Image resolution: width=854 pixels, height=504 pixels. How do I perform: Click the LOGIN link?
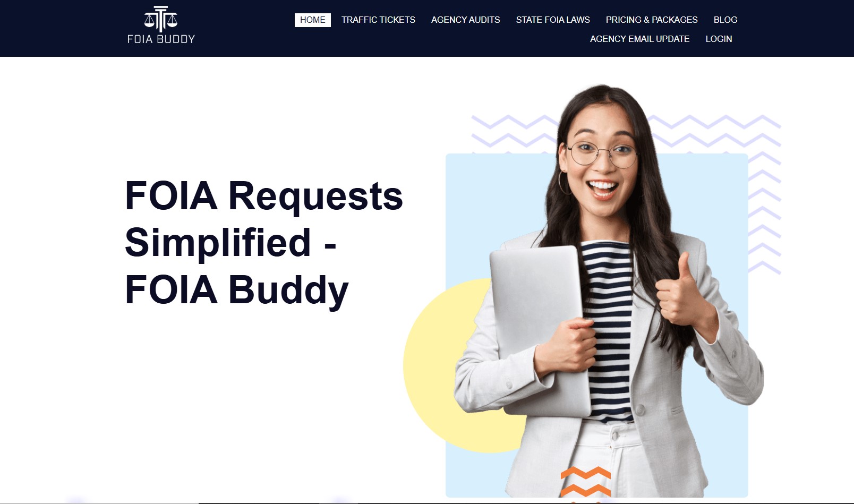[719, 39]
